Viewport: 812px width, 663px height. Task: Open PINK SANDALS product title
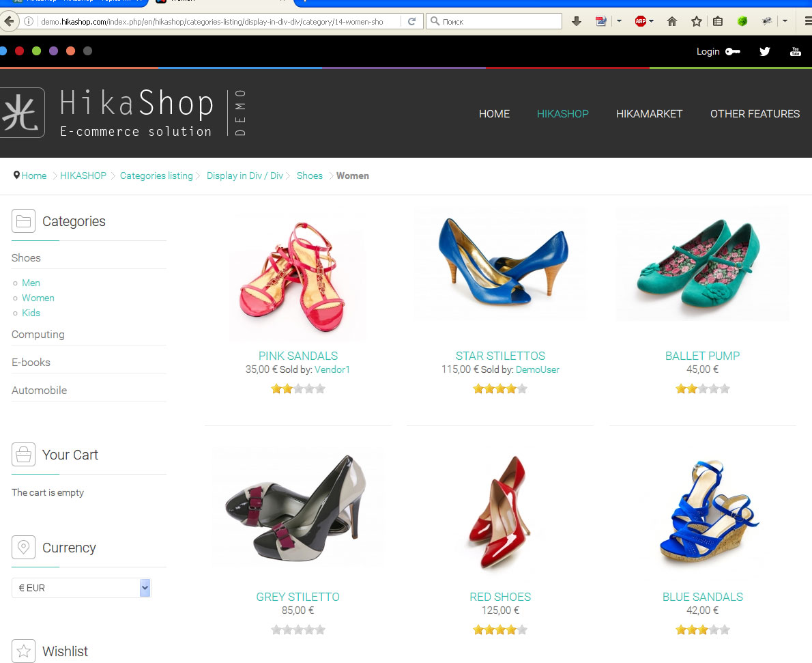(x=298, y=356)
